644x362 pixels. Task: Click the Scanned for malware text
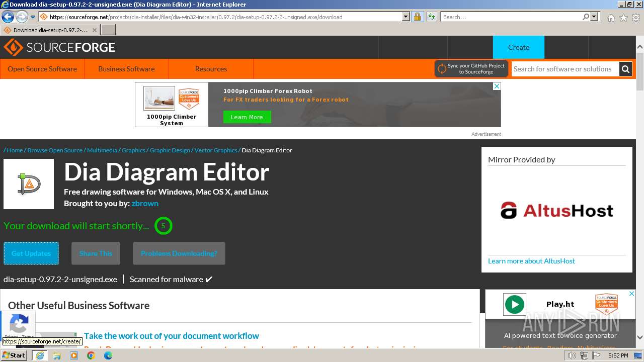(171, 279)
